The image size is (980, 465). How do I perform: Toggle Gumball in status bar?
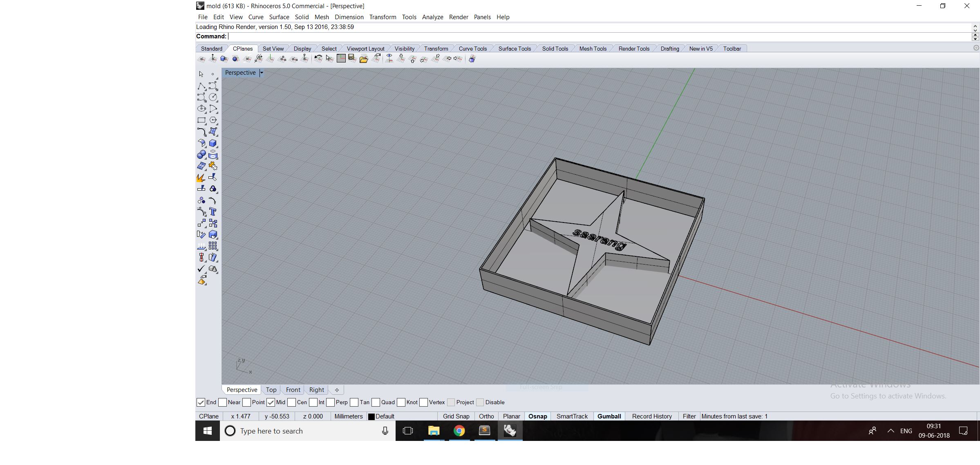tap(609, 416)
